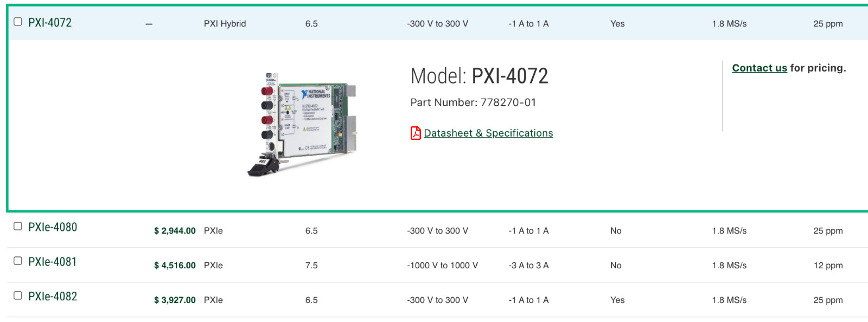Viewport: 868px width, 322px height.
Task: Select the 12 ppm accuracy cell
Action: [x=828, y=266]
